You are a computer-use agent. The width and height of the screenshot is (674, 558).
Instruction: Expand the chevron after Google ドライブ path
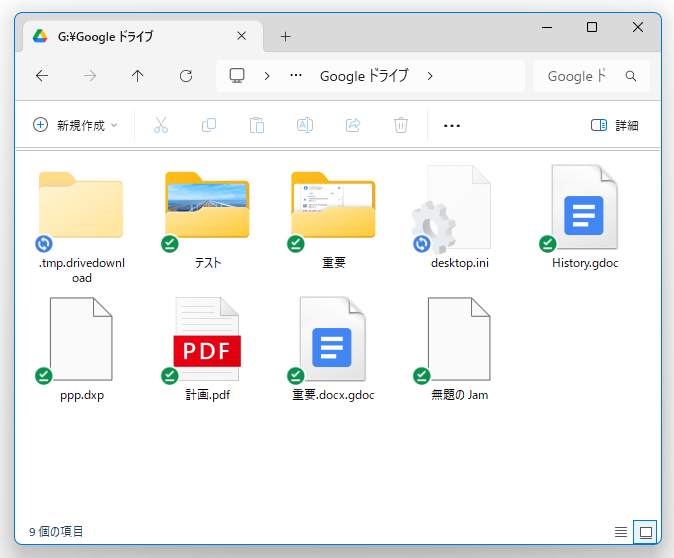click(x=430, y=76)
